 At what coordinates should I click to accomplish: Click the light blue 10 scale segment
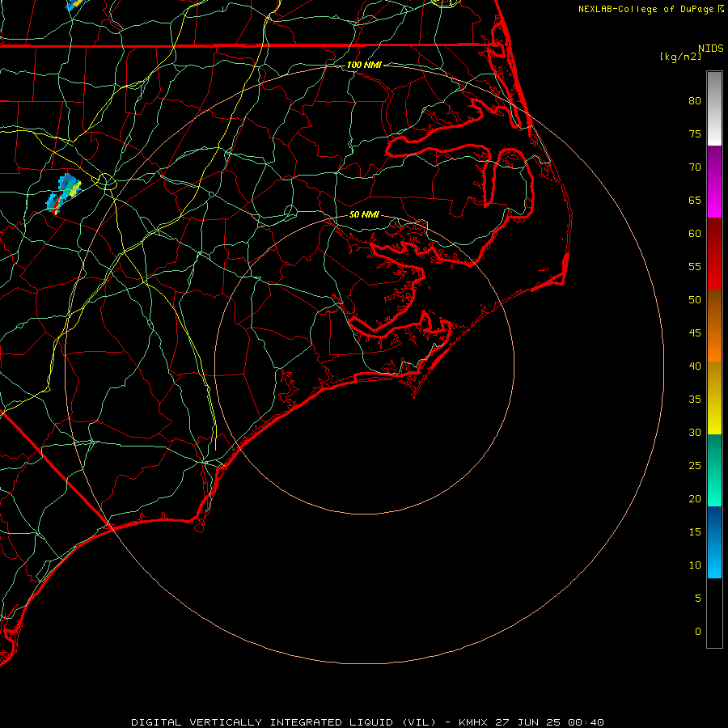click(x=714, y=560)
